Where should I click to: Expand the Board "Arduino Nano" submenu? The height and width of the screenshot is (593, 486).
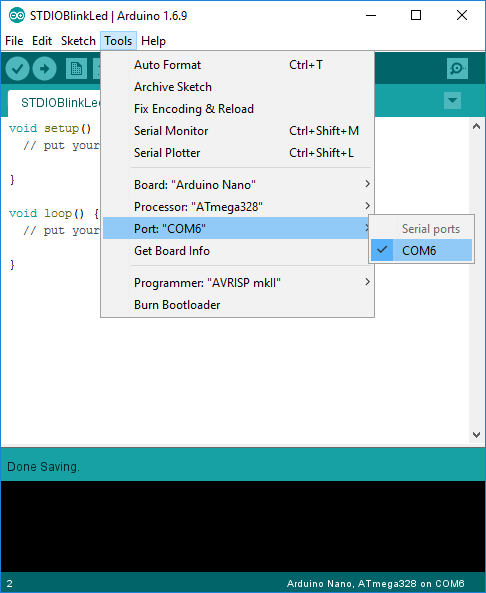238,185
